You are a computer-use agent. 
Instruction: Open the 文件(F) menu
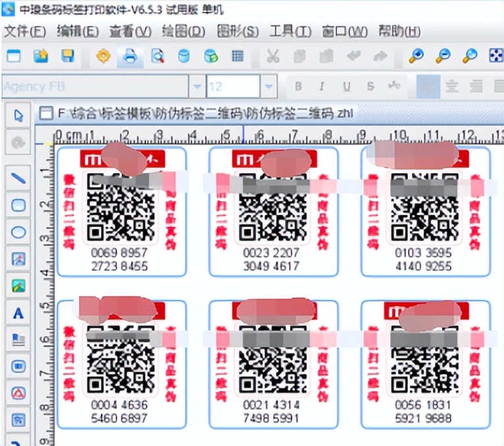[x=25, y=32]
